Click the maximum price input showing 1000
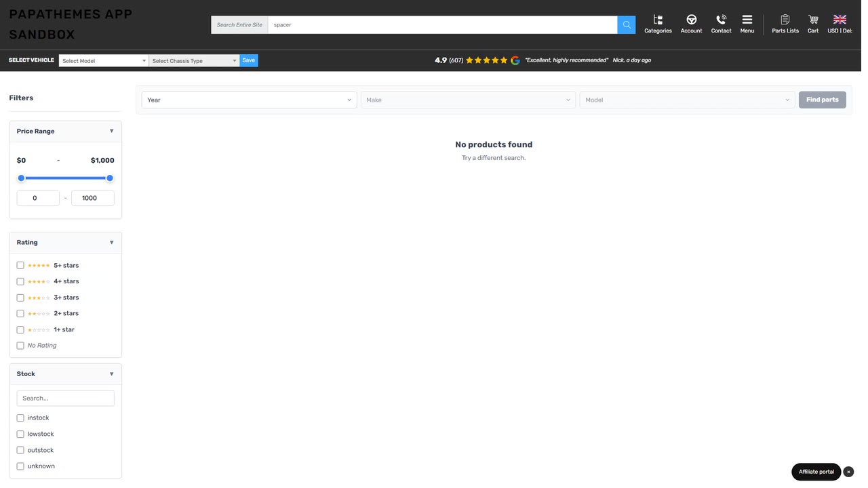Viewport: 868px width, 488px height. pyautogui.click(x=93, y=198)
